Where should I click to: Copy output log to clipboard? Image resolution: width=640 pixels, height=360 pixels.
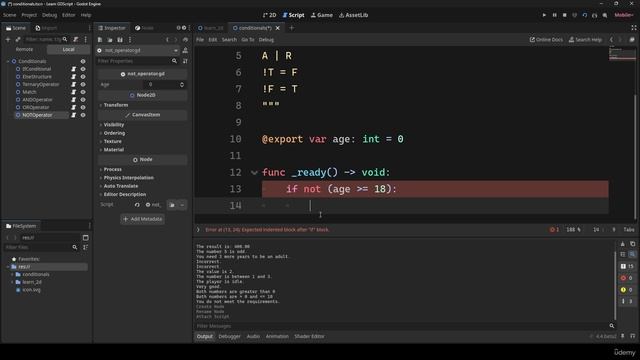(632, 244)
